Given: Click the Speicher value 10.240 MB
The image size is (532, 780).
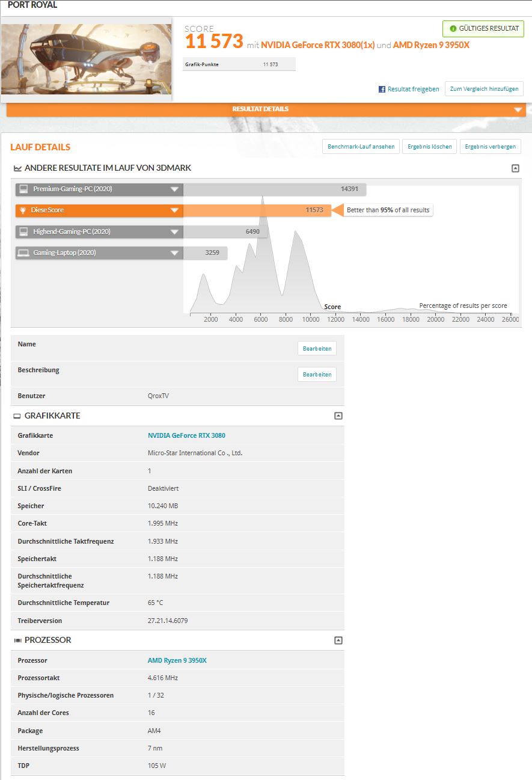Looking at the screenshot, I should click(163, 506).
